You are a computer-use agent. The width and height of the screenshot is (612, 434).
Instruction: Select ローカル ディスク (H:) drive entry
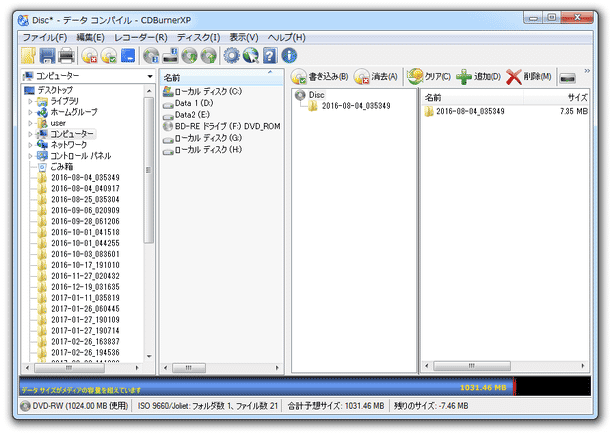(x=203, y=150)
